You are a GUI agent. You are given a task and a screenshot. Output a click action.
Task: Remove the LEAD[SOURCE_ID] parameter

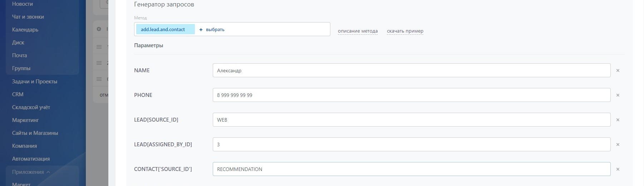tap(618, 120)
